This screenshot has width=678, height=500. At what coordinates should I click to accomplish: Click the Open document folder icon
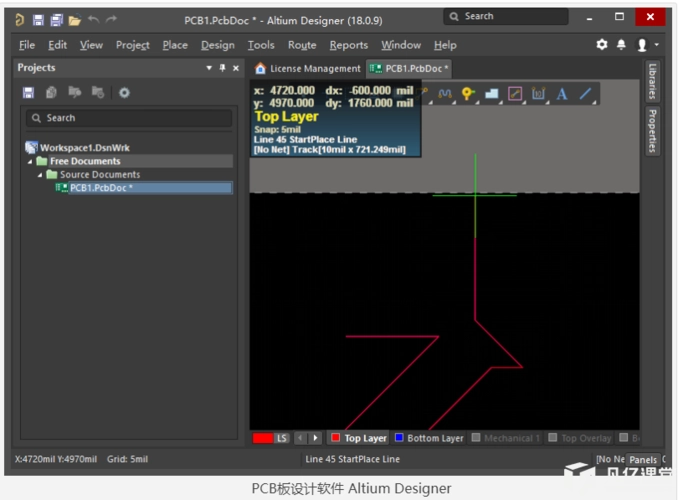(75, 19)
